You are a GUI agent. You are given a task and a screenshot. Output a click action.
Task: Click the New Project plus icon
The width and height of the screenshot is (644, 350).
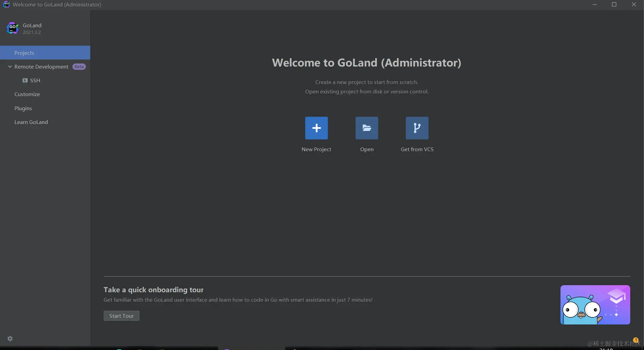316,128
